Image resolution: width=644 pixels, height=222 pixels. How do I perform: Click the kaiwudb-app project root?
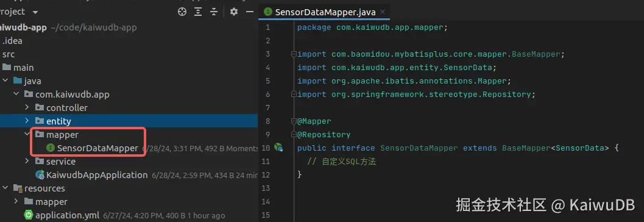pos(23,27)
